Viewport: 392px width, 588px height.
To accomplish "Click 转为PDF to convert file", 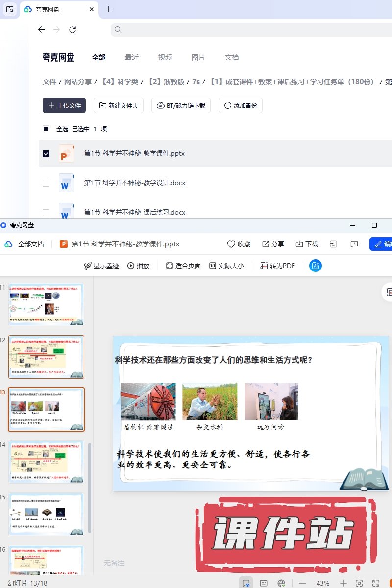I will point(277,266).
